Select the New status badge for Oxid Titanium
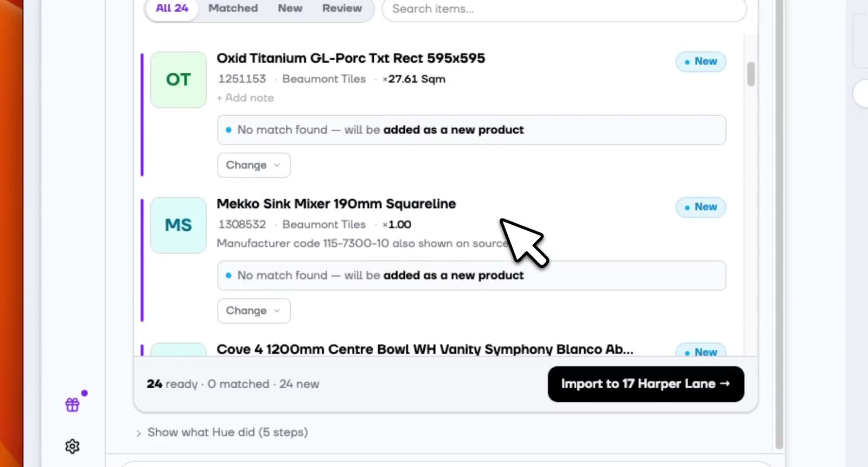Viewport: 868px width, 467px height. 700,61
